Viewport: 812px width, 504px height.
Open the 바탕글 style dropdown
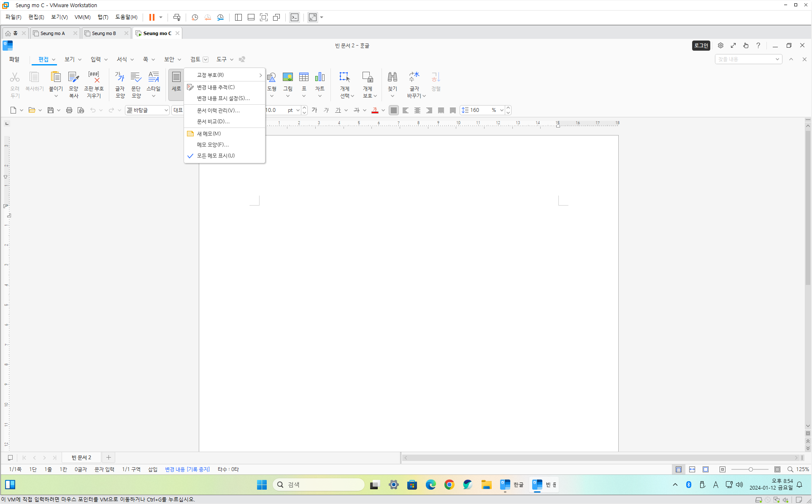coord(166,110)
